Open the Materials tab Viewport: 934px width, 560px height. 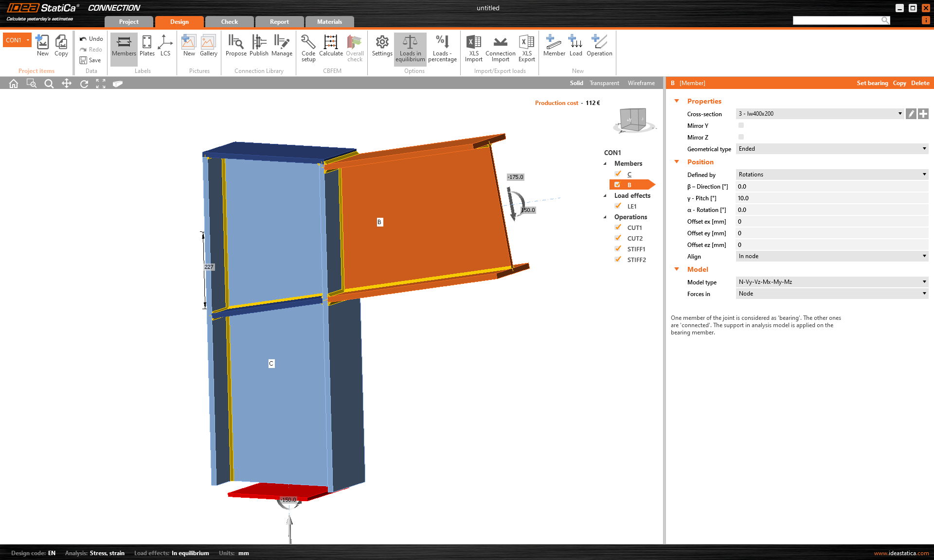[x=329, y=22]
